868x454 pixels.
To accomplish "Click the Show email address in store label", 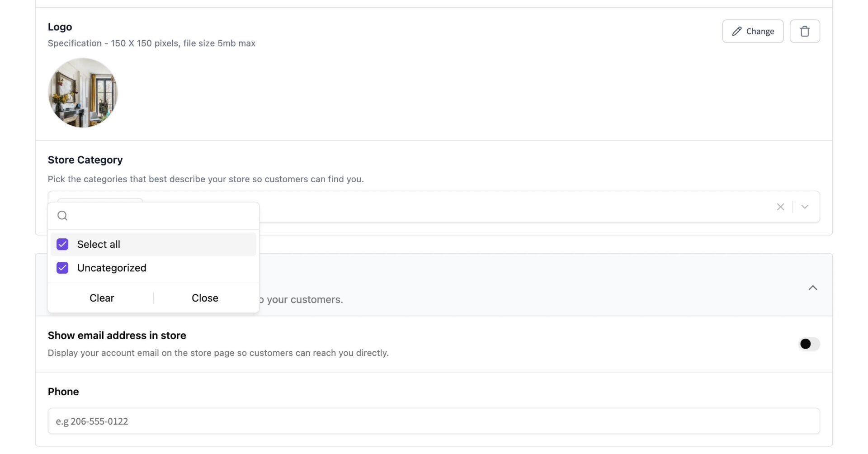I will pyautogui.click(x=117, y=336).
